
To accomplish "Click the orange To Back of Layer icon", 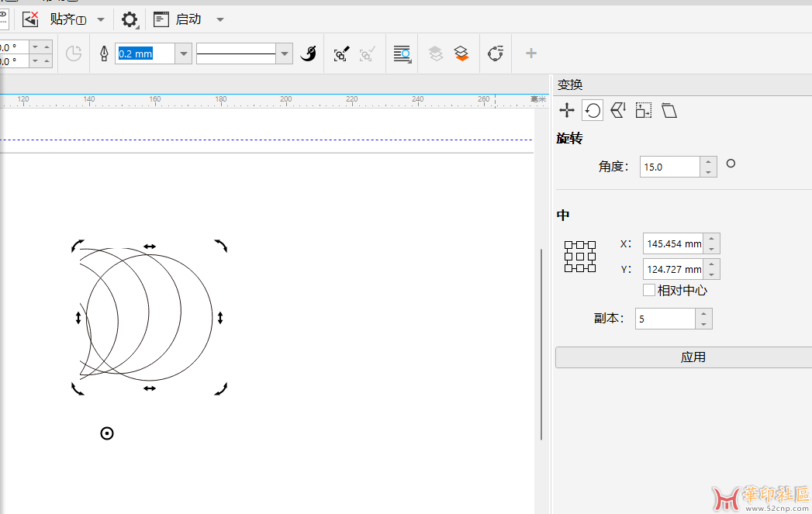I will 461,53.
